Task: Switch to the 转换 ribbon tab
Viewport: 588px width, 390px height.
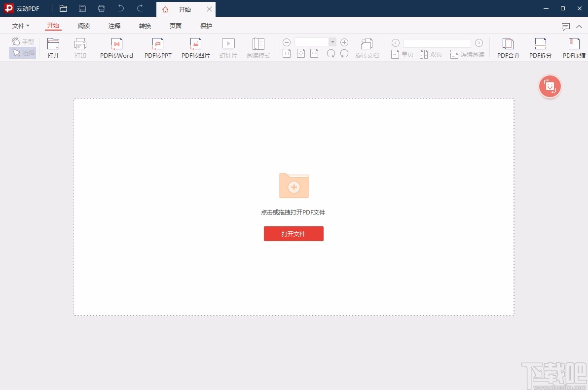Action: pos(145,26)
